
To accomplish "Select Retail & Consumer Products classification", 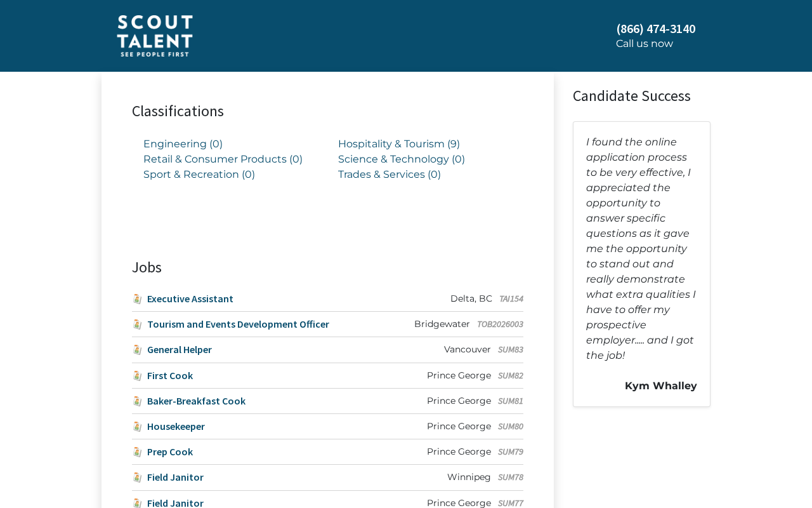I will 223,159.
